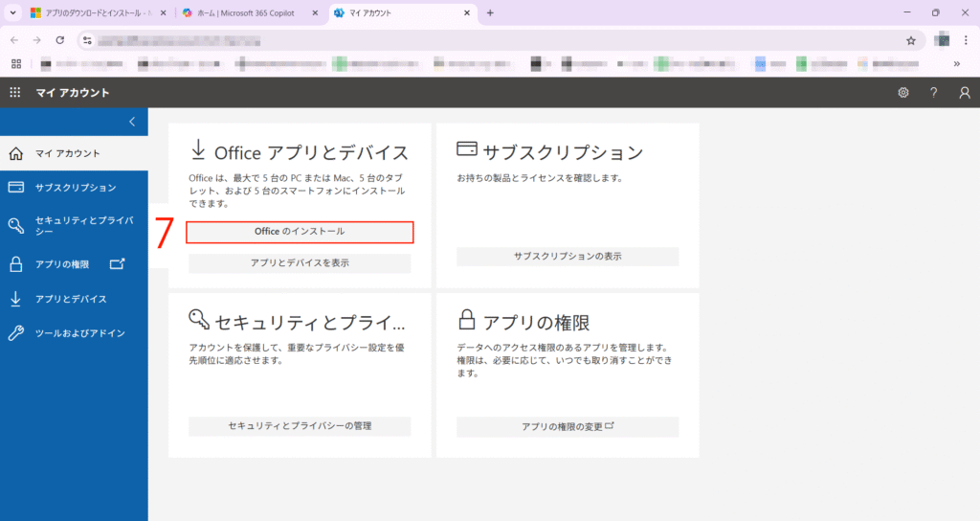Bookmark this page with star icon
Image resolution: width=980 pixels, height=521 pixels.
pos(911,40)
